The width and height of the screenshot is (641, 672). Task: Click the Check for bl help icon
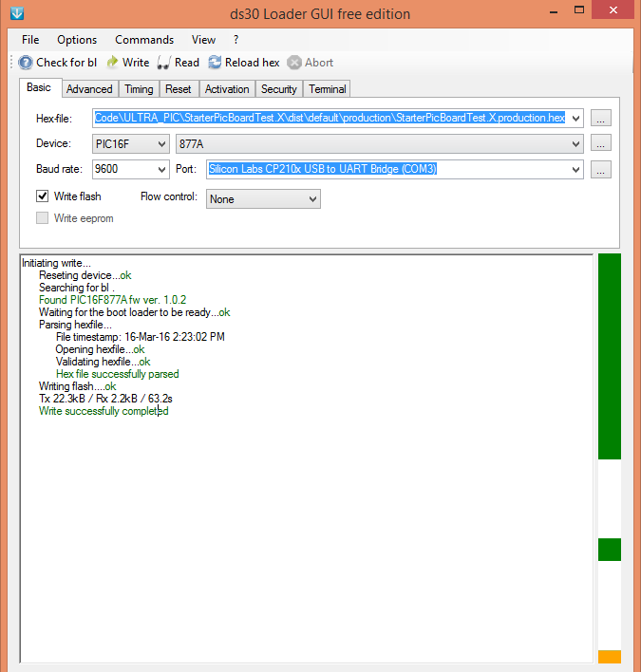point(26,63)
